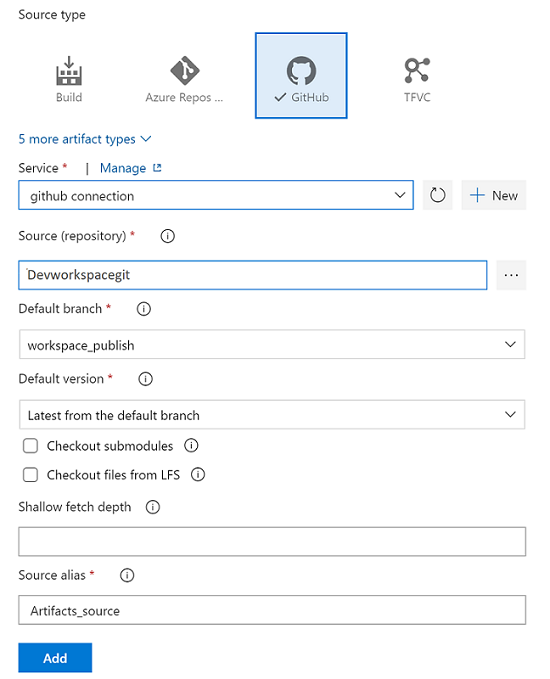Image resolution: width=550 pixels, height=679 pixels.
Task: Select the GitHub source type tile
Action: point(301,75)
